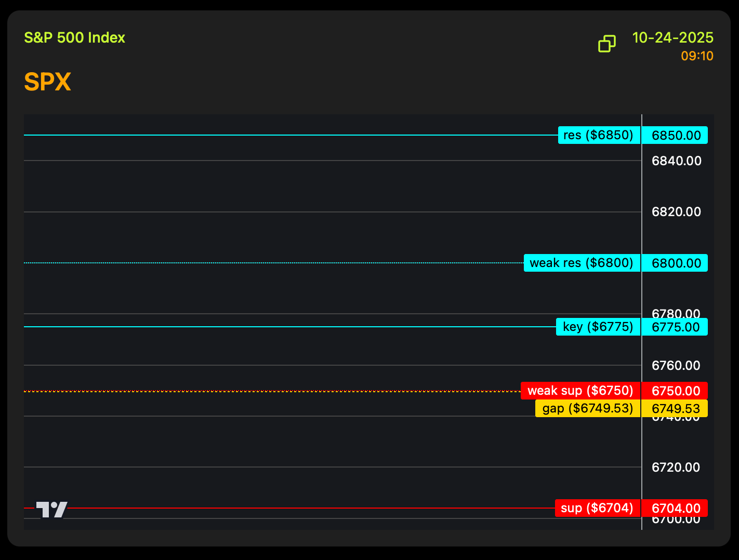
Task: Click the 09:10 time label
Action: point(697,56)
